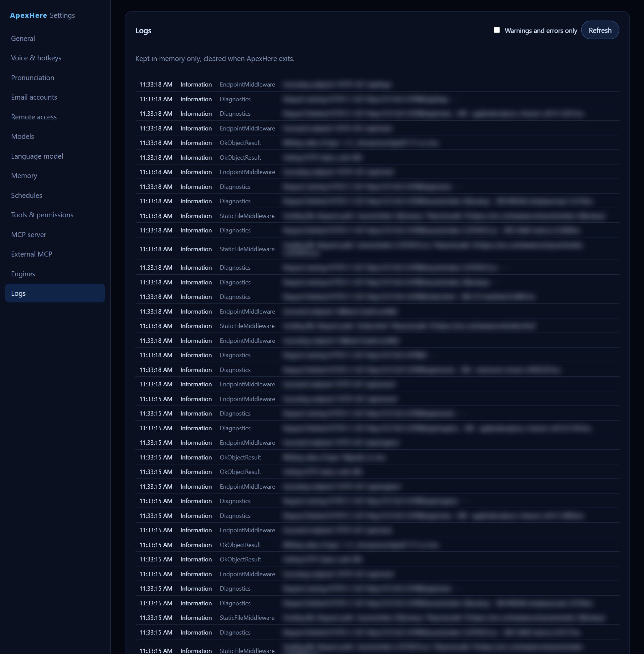Go to Language model settings

coord(55,156)
